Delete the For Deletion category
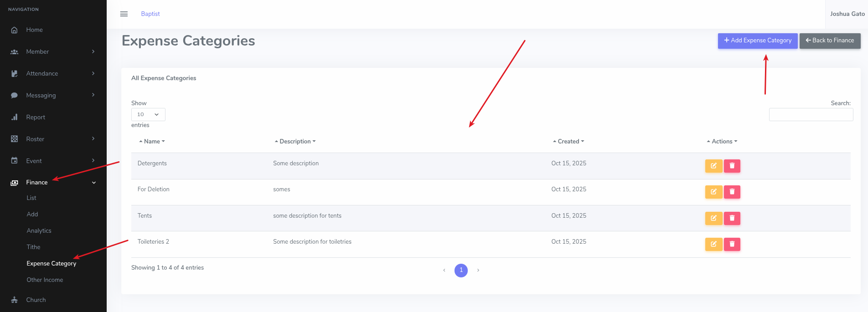 click(732, 192)
